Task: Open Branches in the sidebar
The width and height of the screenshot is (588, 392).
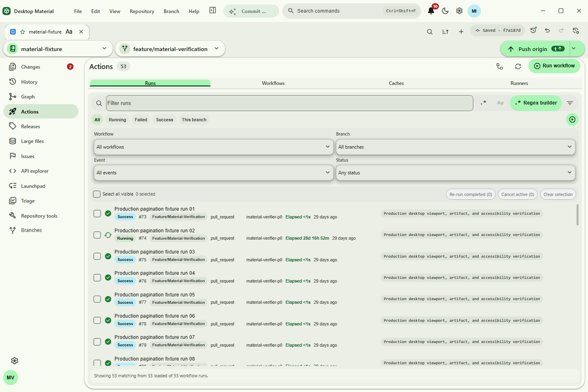Action: 41,230
